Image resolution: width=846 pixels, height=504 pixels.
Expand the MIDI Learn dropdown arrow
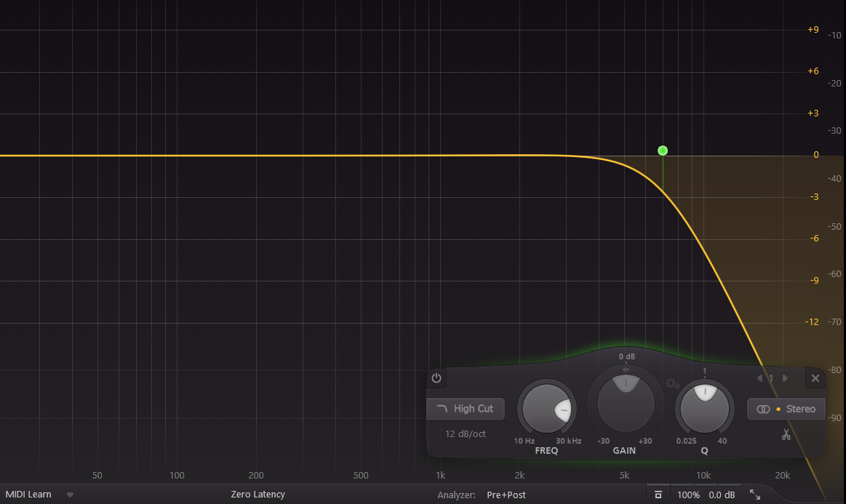[x=71, y=495]
